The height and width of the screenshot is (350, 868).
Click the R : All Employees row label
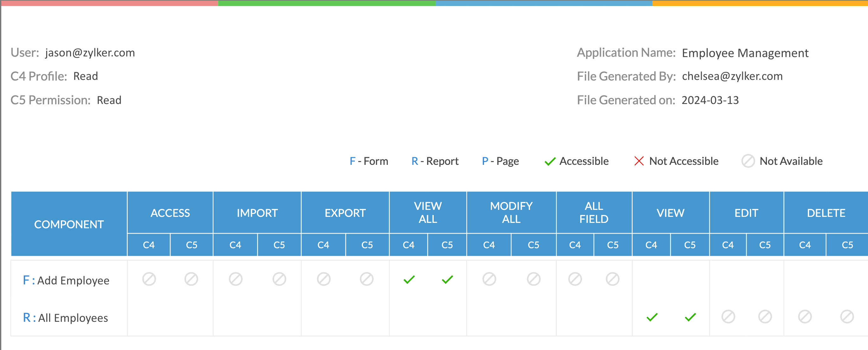click(65, 318)
